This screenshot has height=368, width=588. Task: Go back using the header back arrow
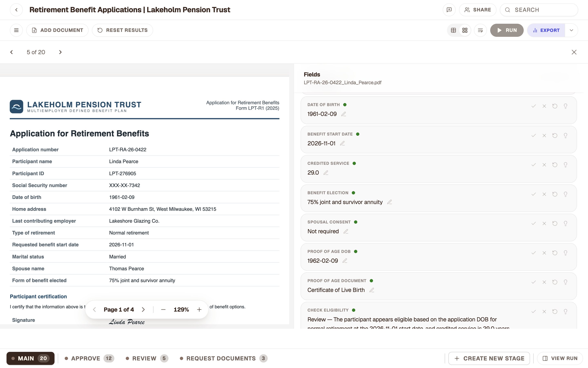click(16, 10)
